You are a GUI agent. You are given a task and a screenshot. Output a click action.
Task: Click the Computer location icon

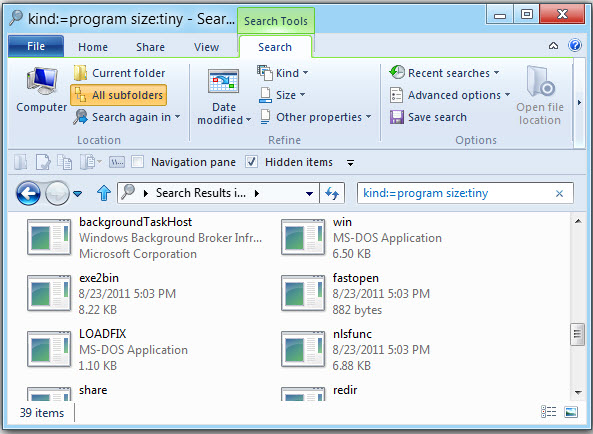[x=42, y=82]
